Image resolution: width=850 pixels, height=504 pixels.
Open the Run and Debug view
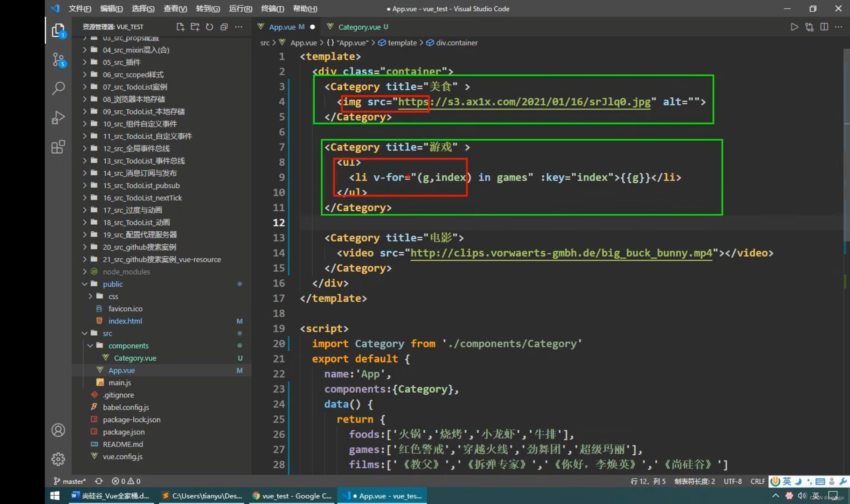click(58, 118)
